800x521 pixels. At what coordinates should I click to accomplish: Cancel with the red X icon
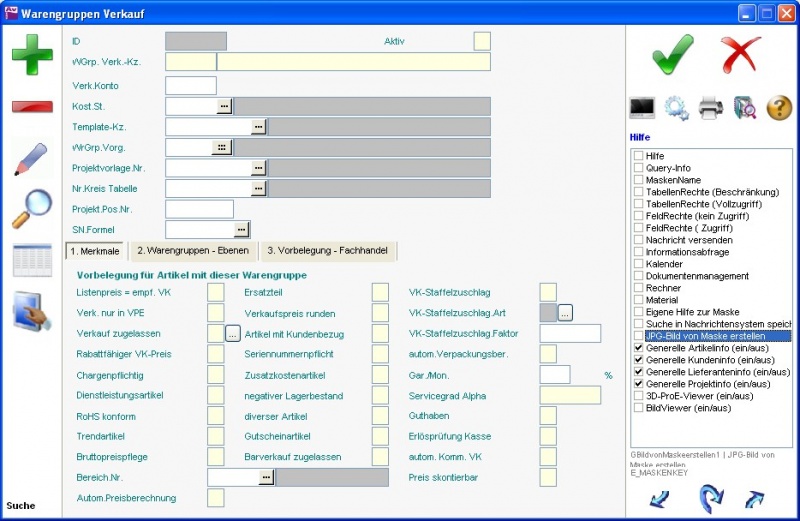click(x=742, y=53)
